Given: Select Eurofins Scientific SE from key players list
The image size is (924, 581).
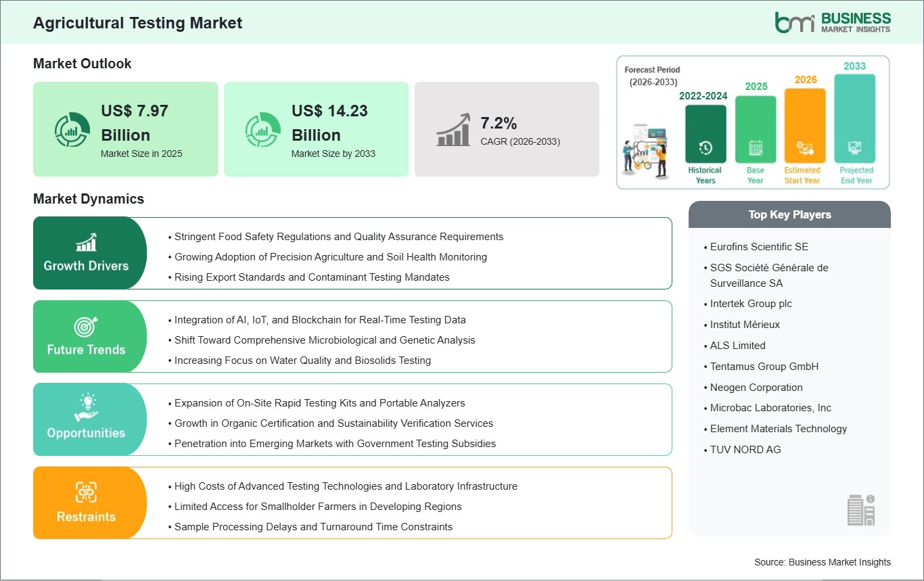Looking at the screenshot, I should click(760, 246).
